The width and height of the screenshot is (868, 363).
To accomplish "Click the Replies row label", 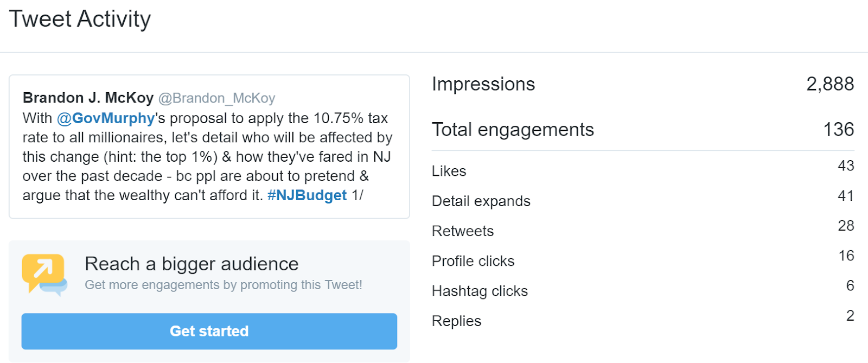I will coord(456,321).
